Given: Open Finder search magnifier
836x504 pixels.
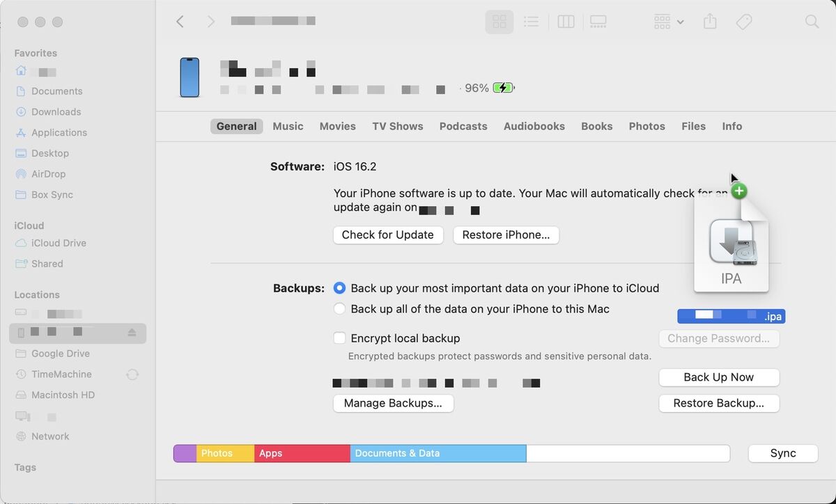Looking at the screenshot, I should 812,22.
